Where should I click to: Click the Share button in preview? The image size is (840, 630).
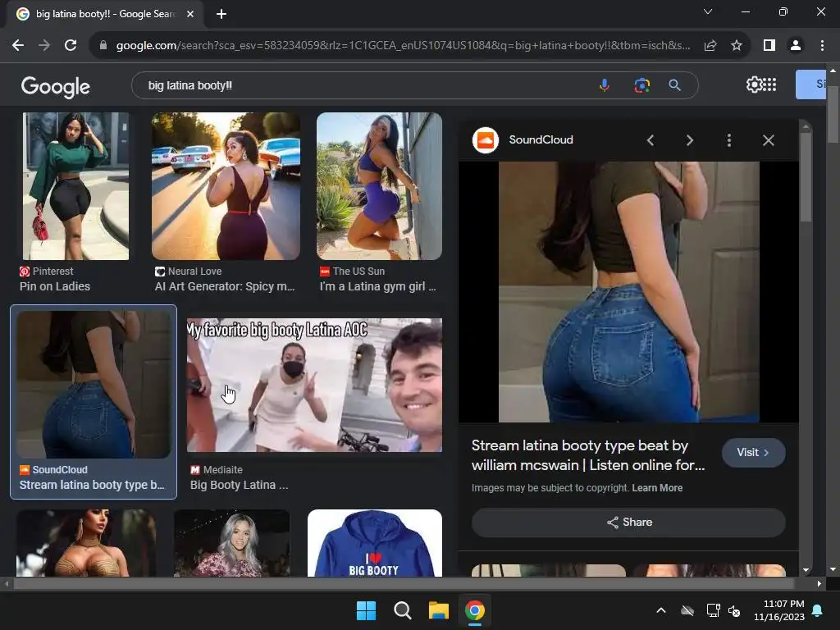(x=628, y=523)
